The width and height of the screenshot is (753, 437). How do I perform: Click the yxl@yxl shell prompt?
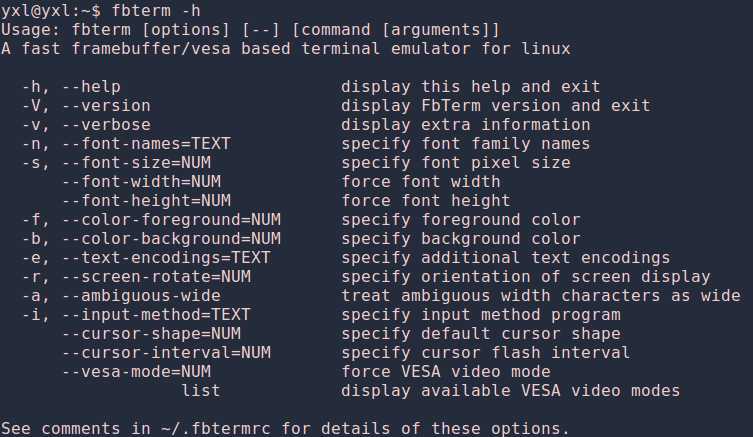51,11
